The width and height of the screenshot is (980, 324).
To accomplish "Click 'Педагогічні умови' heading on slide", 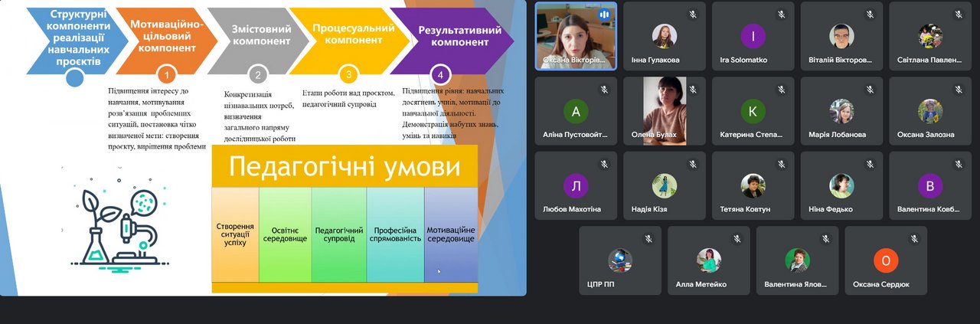I will point(345,165).
